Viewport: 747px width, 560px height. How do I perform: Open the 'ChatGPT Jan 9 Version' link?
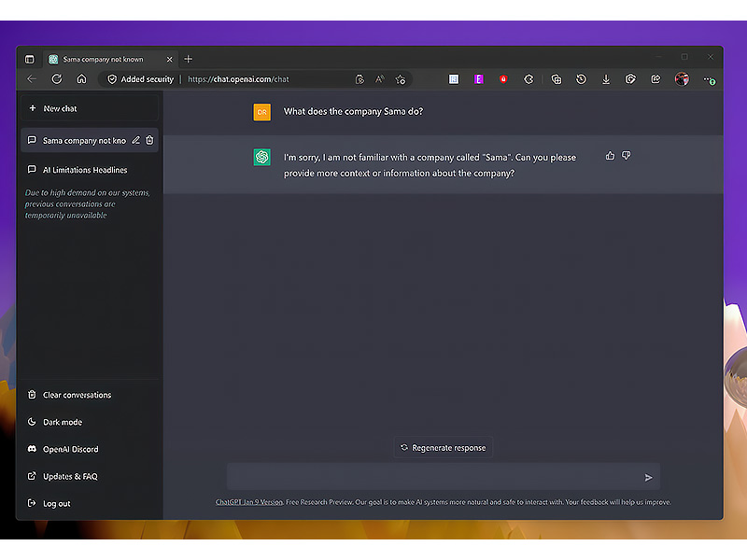coord(249,502)
